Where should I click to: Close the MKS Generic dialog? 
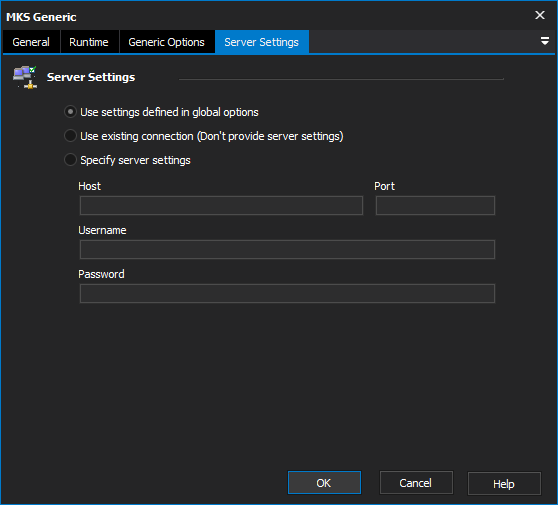tap(539, 15)
